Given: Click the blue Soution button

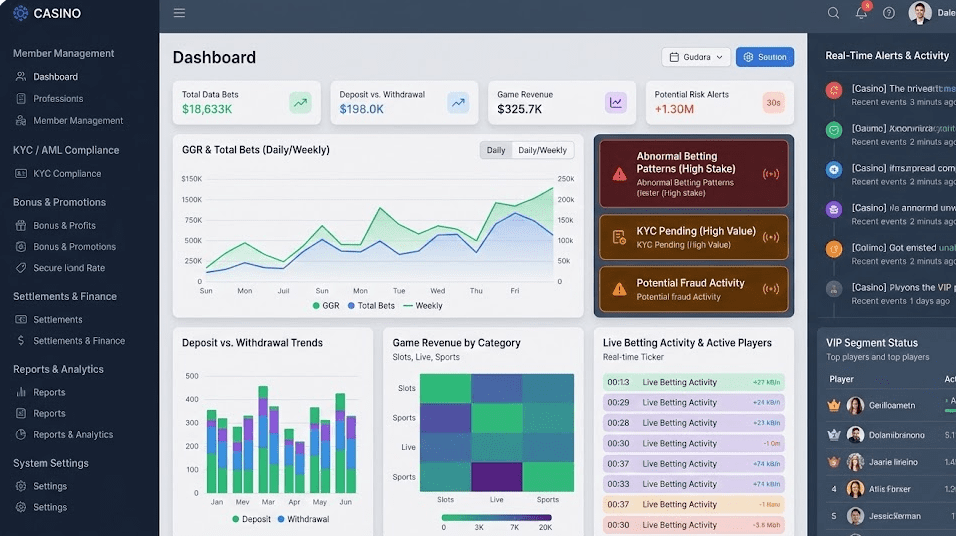Looking at the screenshot, I should [764, 57].
